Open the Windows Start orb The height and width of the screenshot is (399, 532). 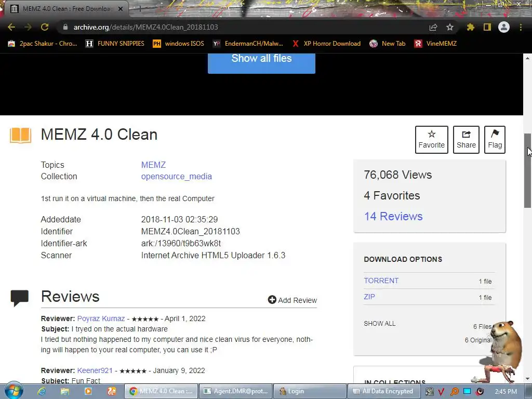14,391
